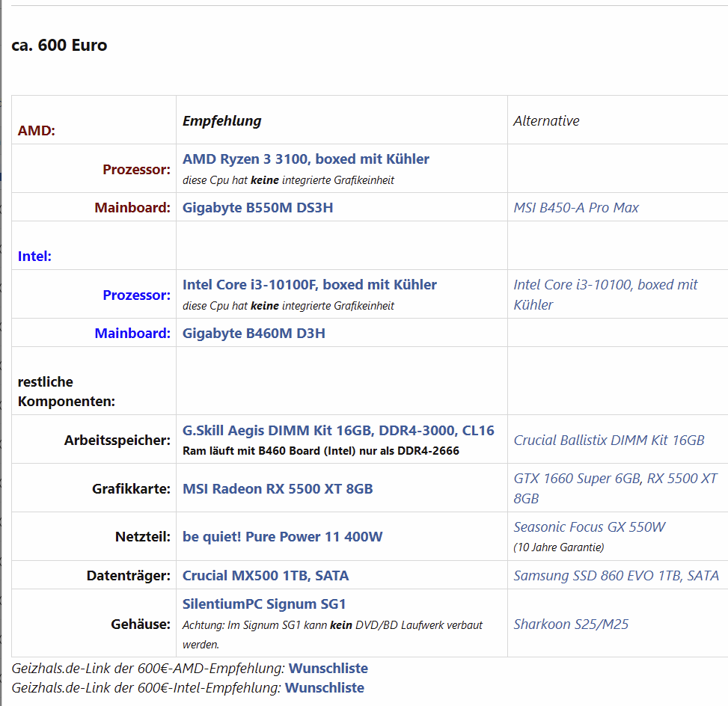Click the Grafikeinheit note under i3-10100F
Screen dimensions: 728x706
pyautogui.click(x=288, y=306)
